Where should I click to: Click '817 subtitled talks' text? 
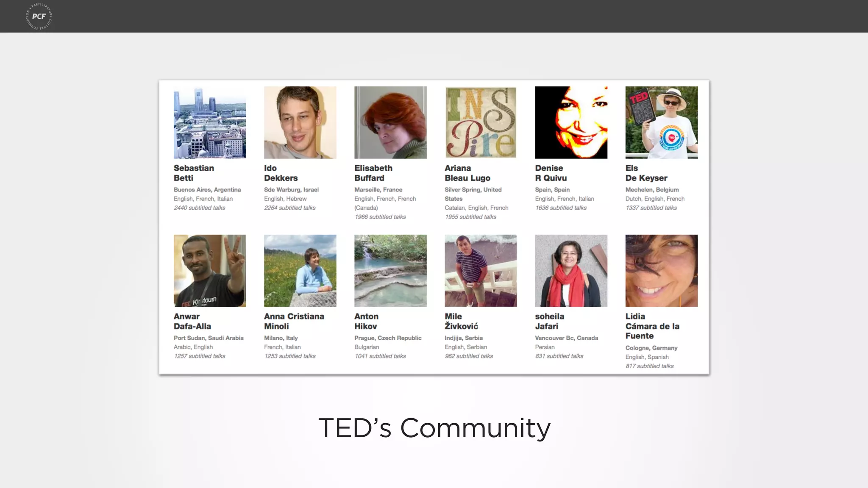tap(649, 366)
